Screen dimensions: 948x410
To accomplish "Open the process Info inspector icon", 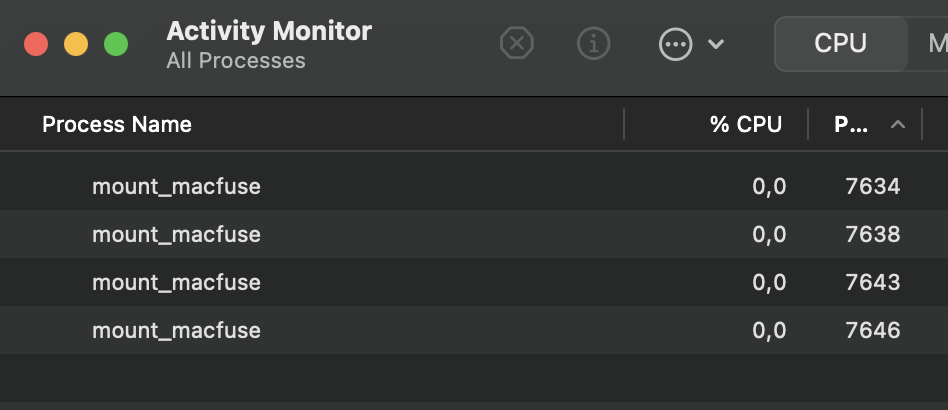I will [x=594, y=44].
